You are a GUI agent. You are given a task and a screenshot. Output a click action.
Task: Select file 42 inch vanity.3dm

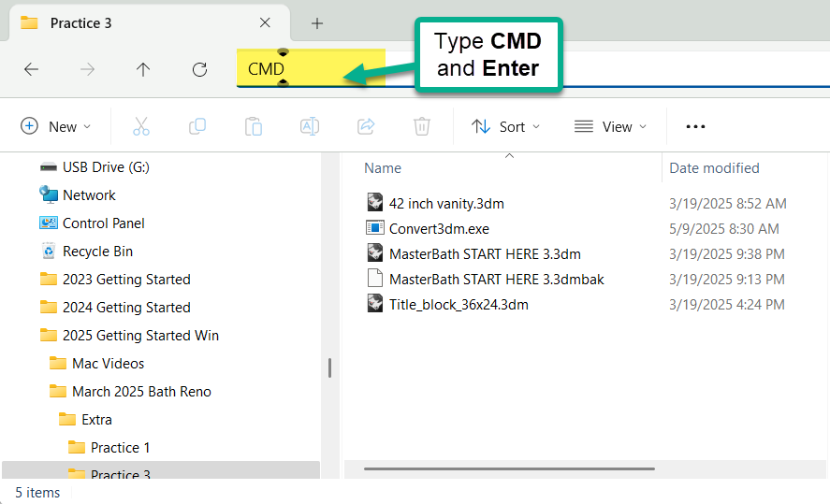pyautogui.click(x=446, y=204)
